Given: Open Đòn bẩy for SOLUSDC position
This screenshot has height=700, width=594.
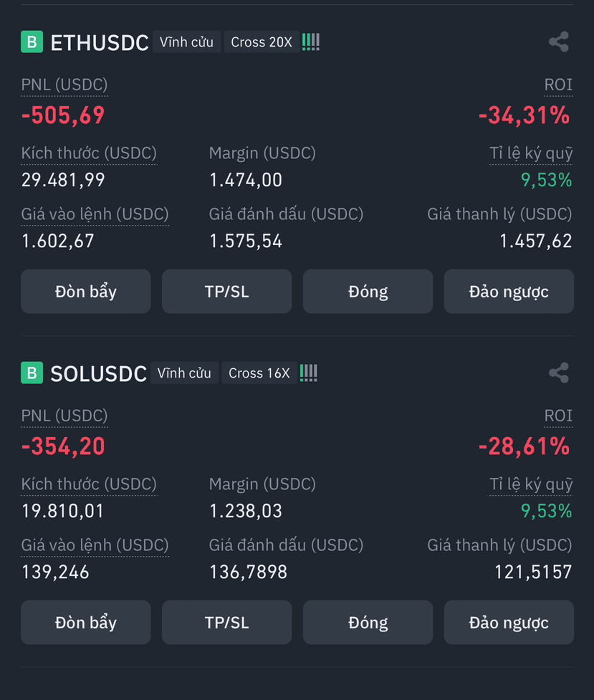Looking at the screenshot, I should pyautogui.click(x=86, y=623).
